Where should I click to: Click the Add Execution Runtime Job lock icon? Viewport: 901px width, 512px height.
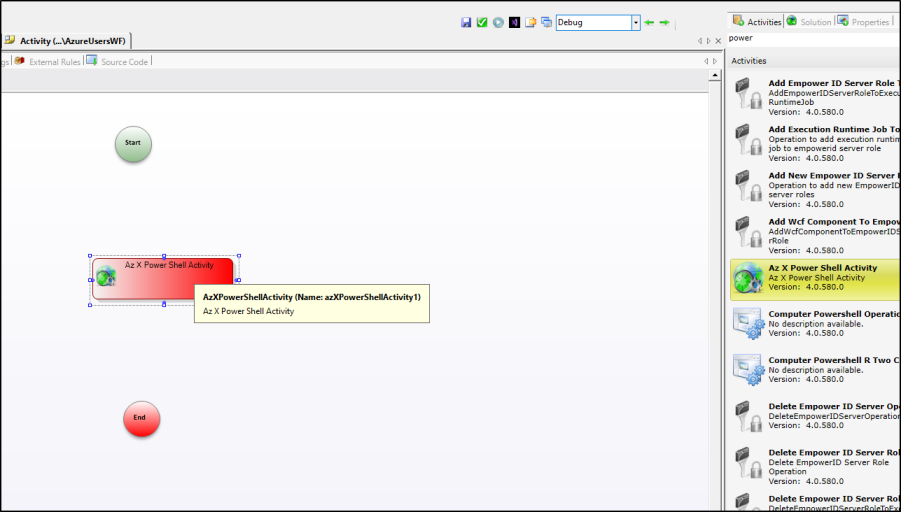[x=748, y=140]
